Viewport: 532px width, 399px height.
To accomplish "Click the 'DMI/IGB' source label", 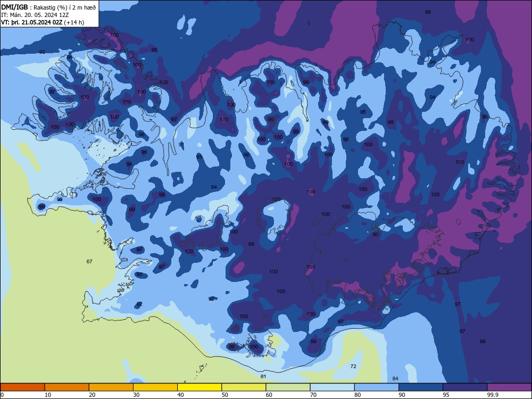I will 14,7.
